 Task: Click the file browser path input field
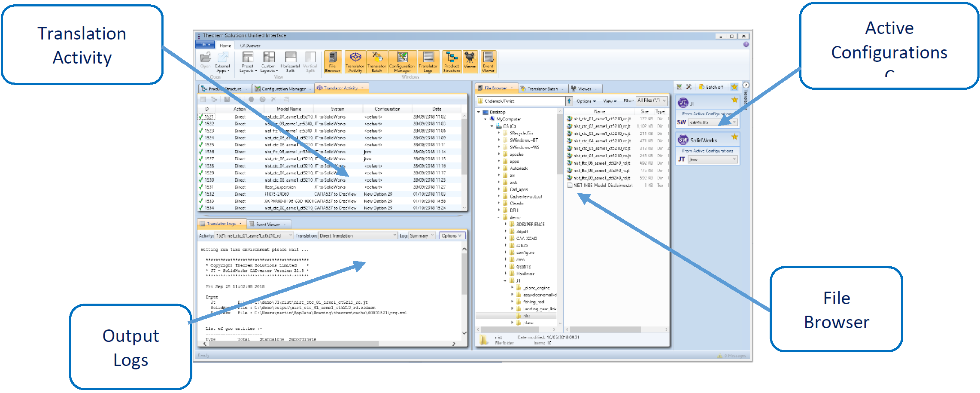pos(521,101)
